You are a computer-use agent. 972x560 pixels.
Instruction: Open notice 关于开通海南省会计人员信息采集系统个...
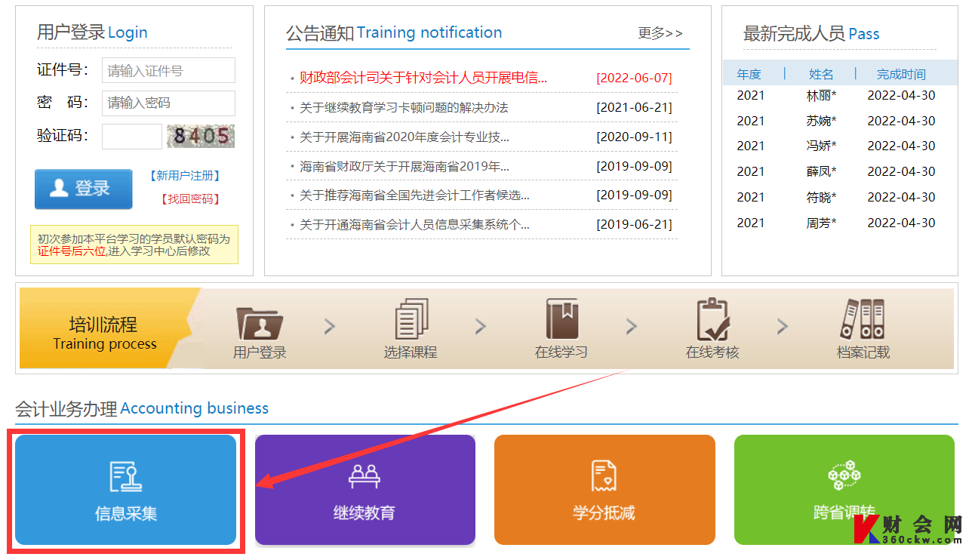pos(414,224)
